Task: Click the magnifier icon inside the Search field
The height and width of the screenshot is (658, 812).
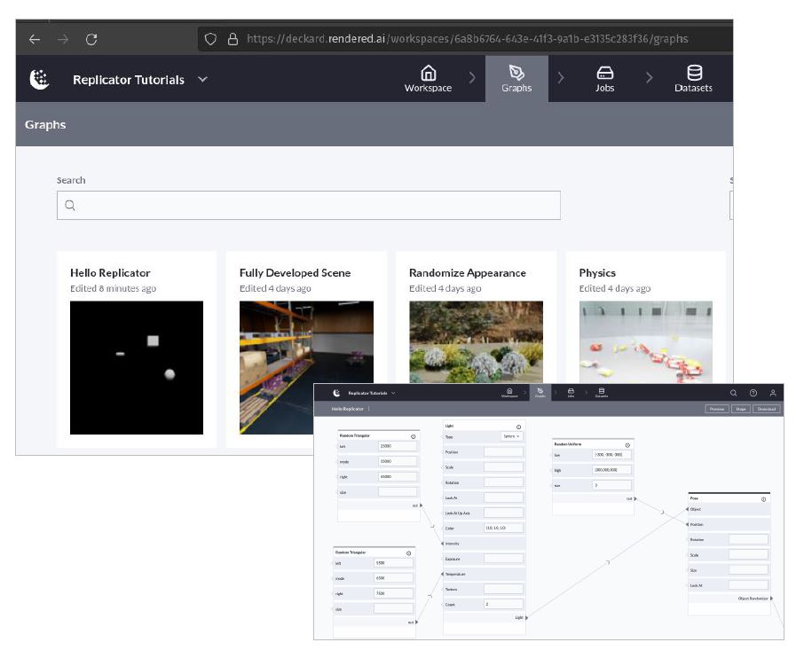Action: click(x=70, y=206)
